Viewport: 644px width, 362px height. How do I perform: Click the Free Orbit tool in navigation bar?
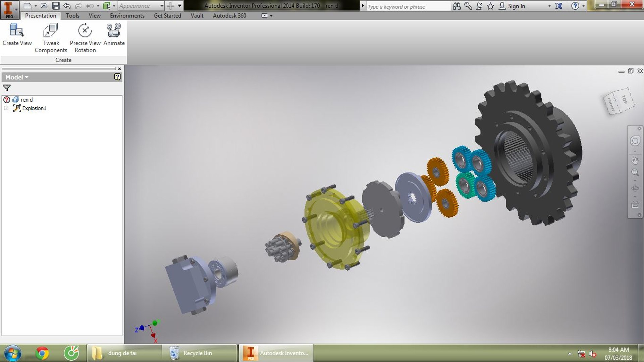635,188
